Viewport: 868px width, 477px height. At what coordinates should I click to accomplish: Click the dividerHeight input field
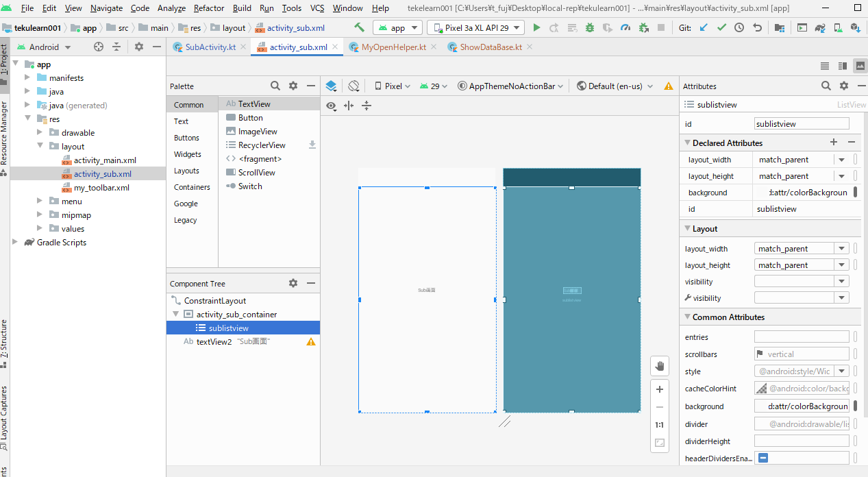802,441
